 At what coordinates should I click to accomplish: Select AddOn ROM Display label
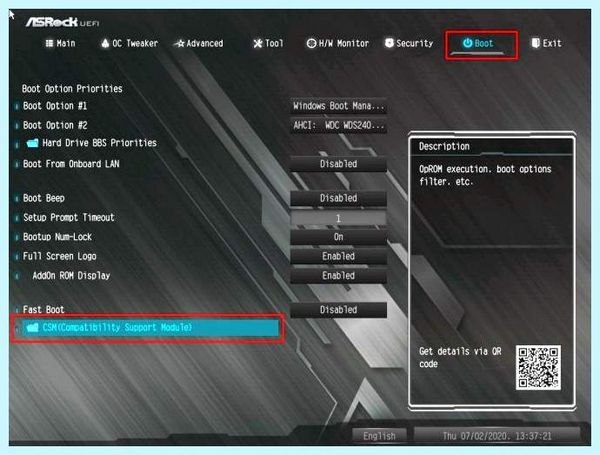pyautogui.click(x=72, y=276)
